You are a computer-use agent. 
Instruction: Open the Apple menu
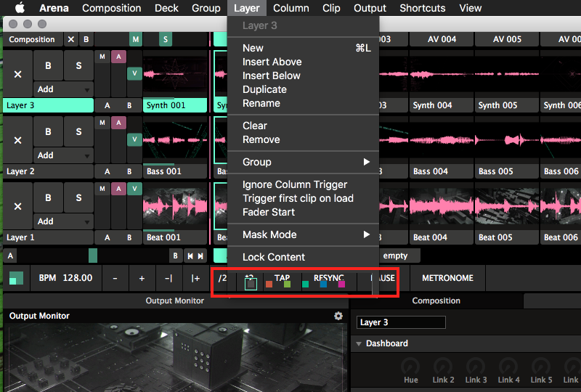coord(20,8)
